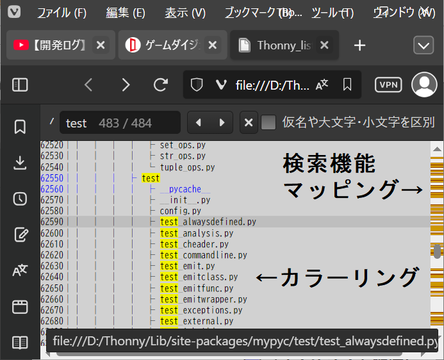The width and height of the screenshot is (444, 360).
Task: Click the vertical scrollbar thumb
Action: click(x=437, y=251)
